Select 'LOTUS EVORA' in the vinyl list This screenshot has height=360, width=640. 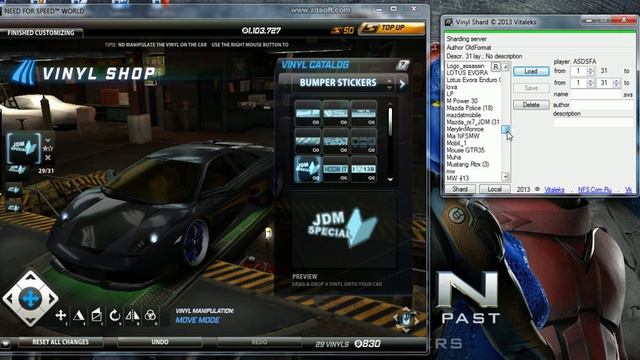click(x=467, y=73)
